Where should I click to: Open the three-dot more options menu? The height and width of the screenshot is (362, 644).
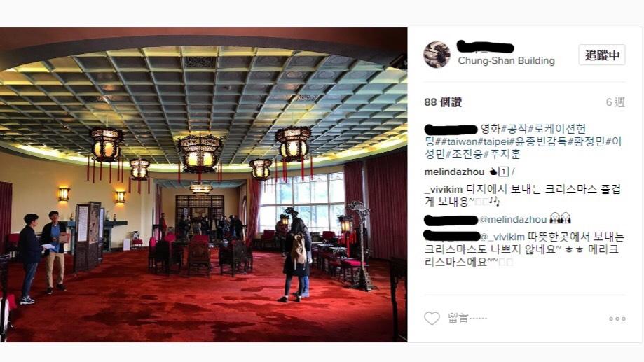point(617,319)
